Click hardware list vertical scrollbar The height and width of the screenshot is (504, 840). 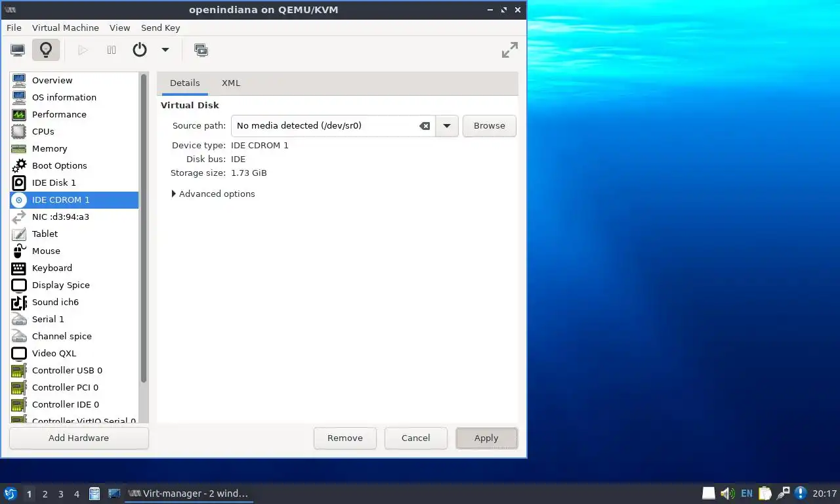click(x=144, y=228)
